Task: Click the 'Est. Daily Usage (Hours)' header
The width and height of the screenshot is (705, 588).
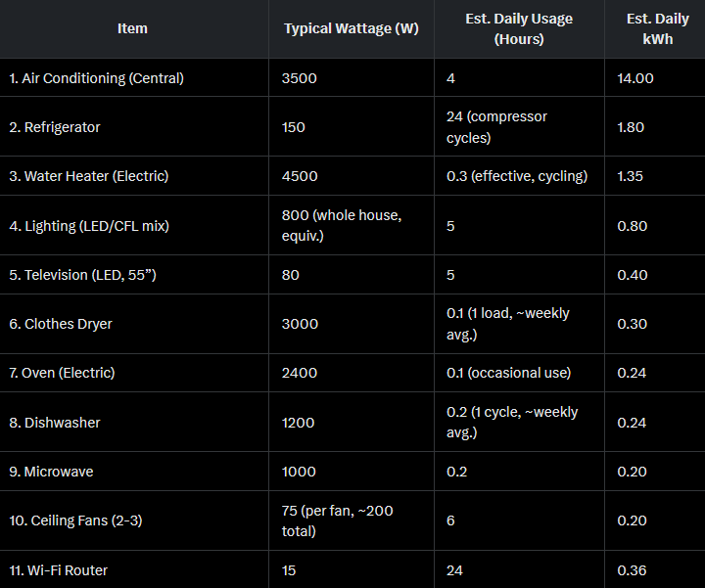Action: pos(519,28)
